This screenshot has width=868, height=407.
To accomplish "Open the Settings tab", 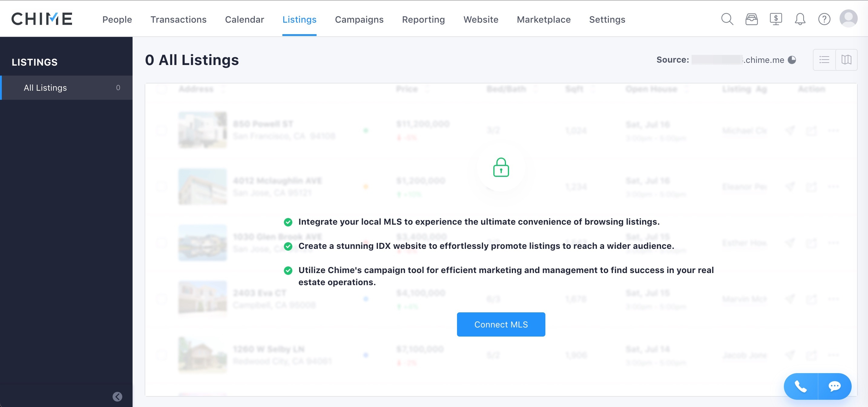I will (x=607, y=20).
